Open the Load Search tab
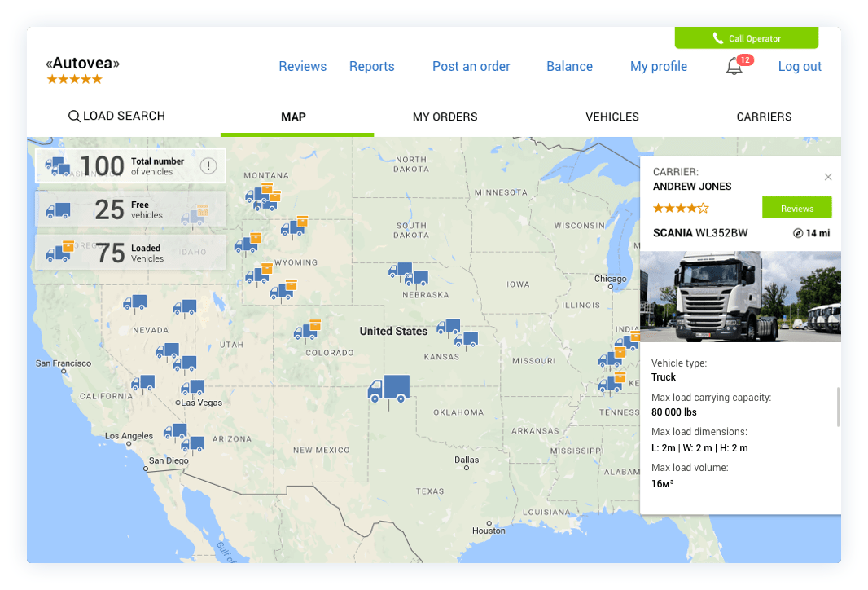This screenshot has height=590, width=868. coord(116,116)
